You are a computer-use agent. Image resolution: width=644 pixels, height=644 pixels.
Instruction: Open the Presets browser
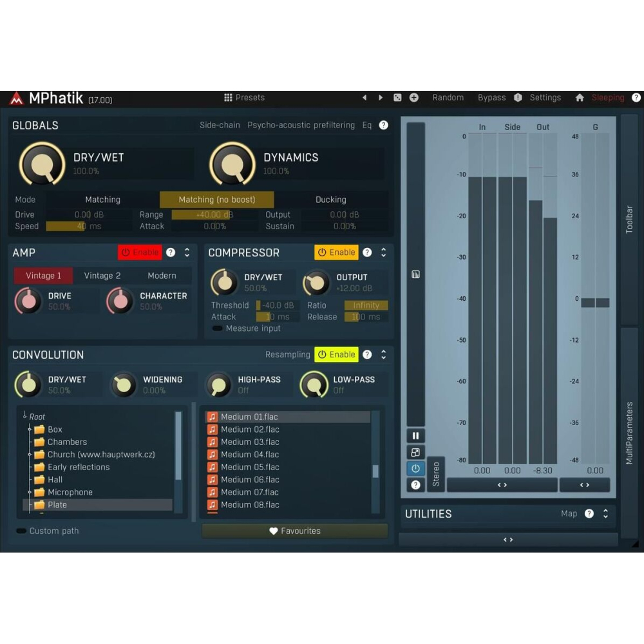pos(244,98)
